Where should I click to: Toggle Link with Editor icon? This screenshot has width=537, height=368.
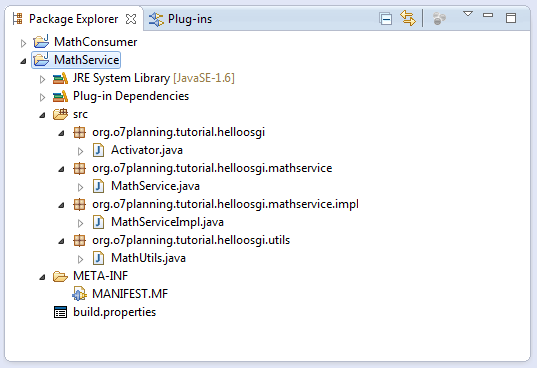[408, 18]
